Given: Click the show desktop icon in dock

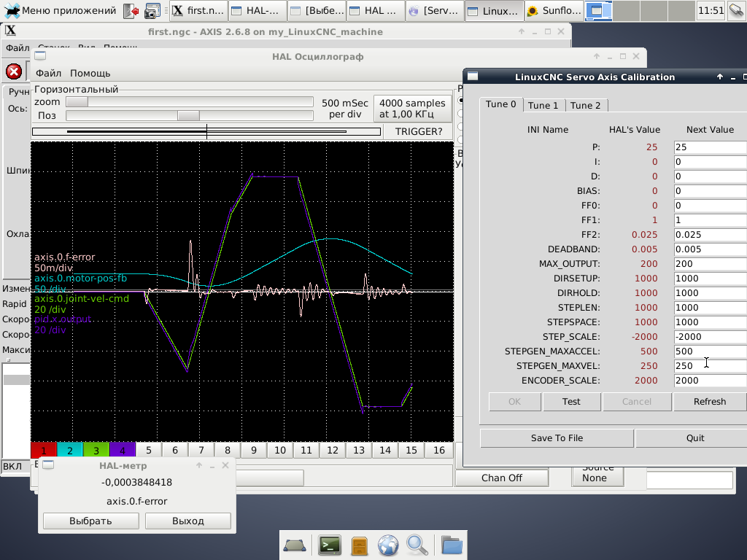Looking at the screenshot, I should tap(295, 545).
